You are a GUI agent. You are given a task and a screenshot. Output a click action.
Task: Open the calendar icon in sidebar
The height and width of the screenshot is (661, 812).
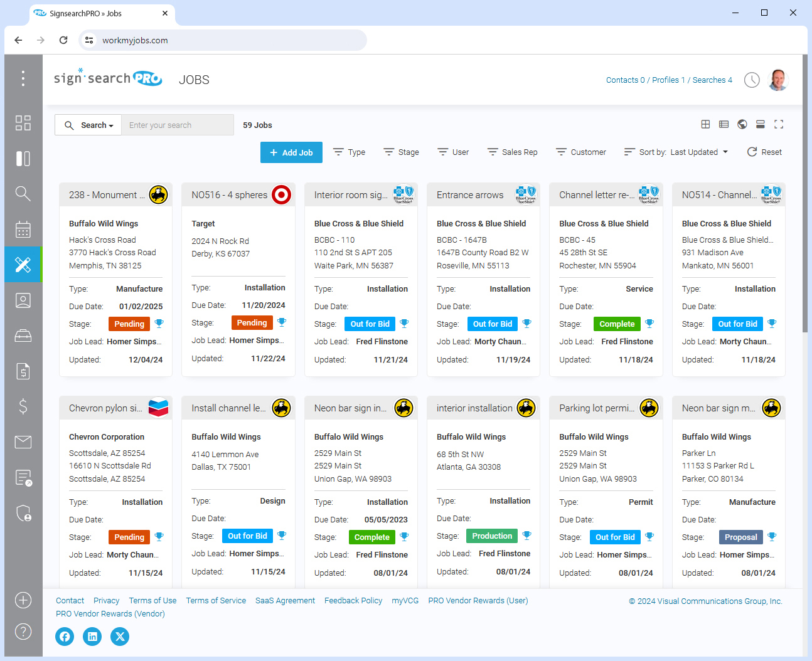23,230
